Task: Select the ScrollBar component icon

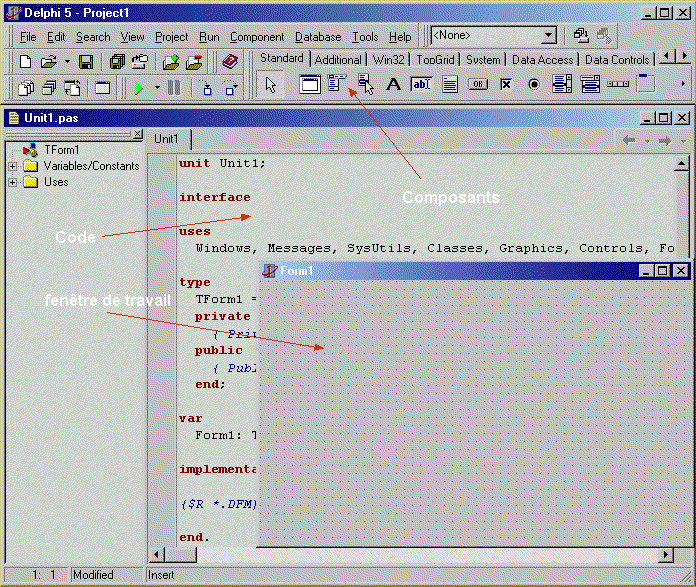Action: 618,84
